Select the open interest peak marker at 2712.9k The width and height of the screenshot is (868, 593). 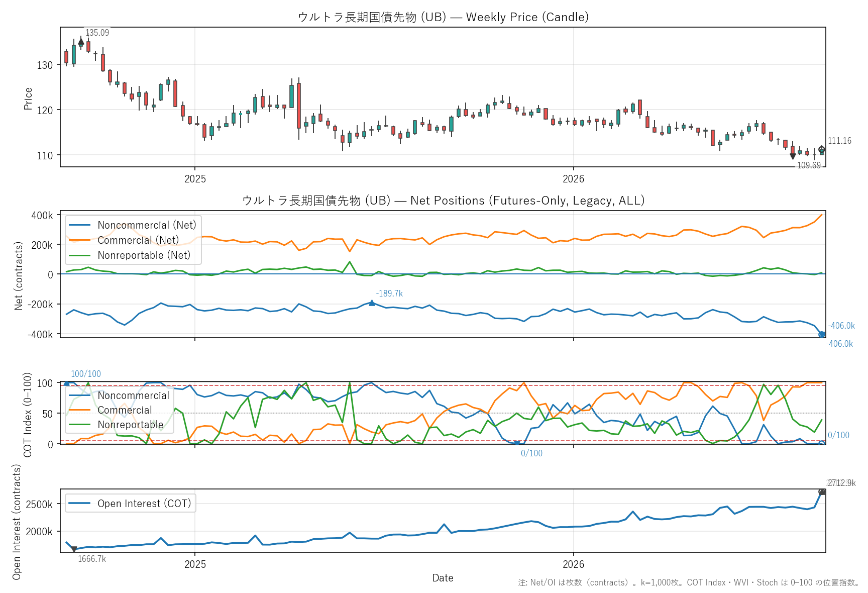pos(822,492)
